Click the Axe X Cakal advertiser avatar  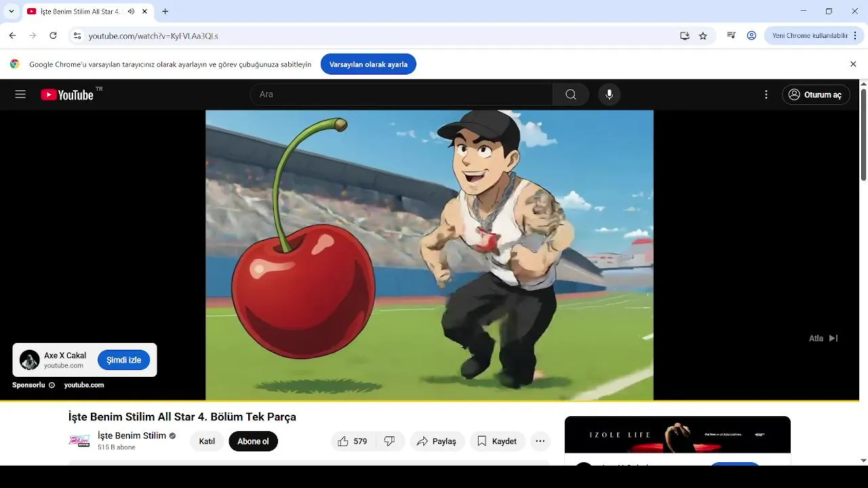(x=29, y=360)
